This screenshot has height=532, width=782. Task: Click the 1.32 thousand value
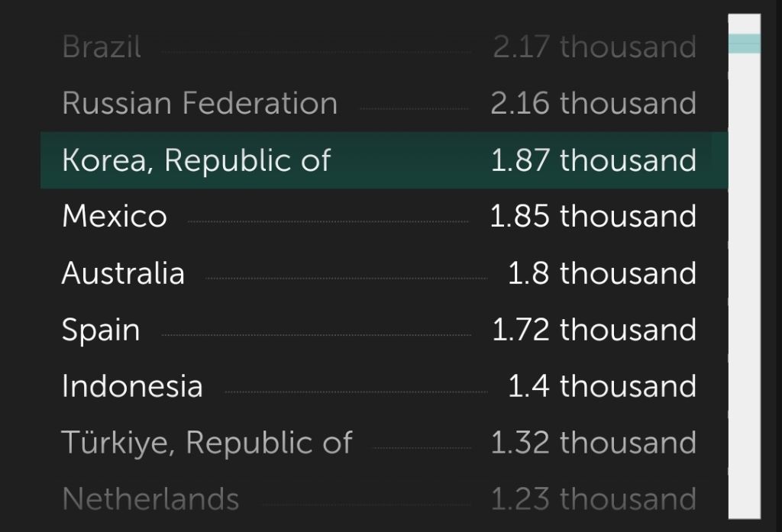pyautogui.click(x=593, y=443)
